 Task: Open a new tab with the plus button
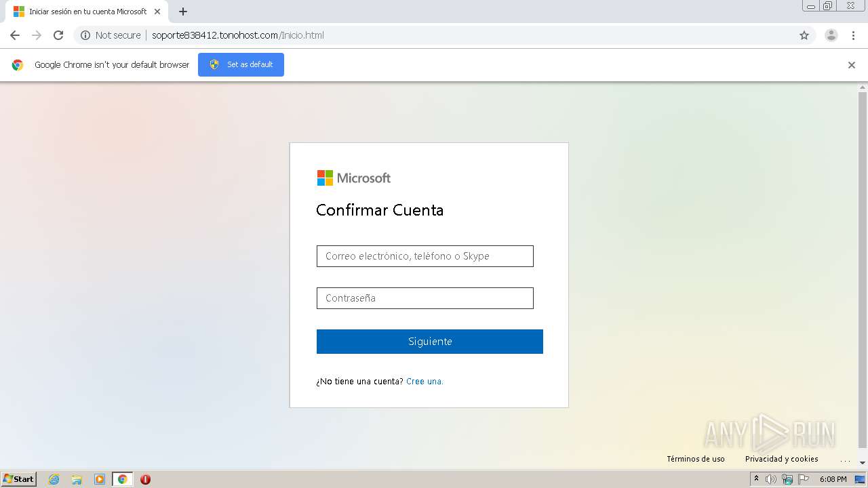183,12
